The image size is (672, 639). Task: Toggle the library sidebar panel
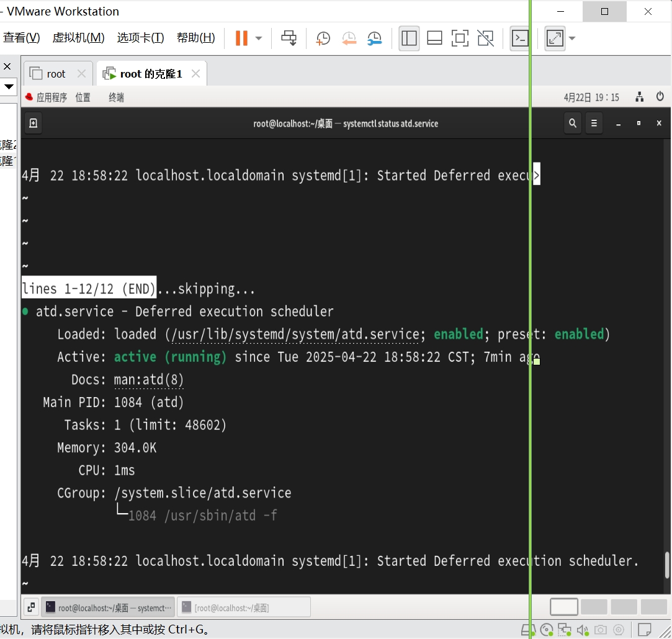click(409, 38)
